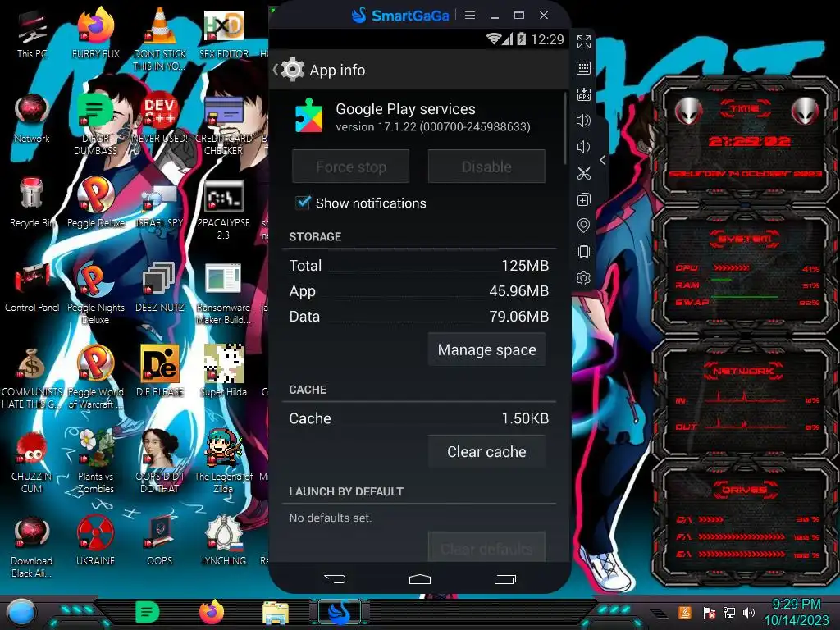Image resolution: width=840 pixels, height=630 pixels.
Task: Click the Clear cache button
Action: click(486, 452)
